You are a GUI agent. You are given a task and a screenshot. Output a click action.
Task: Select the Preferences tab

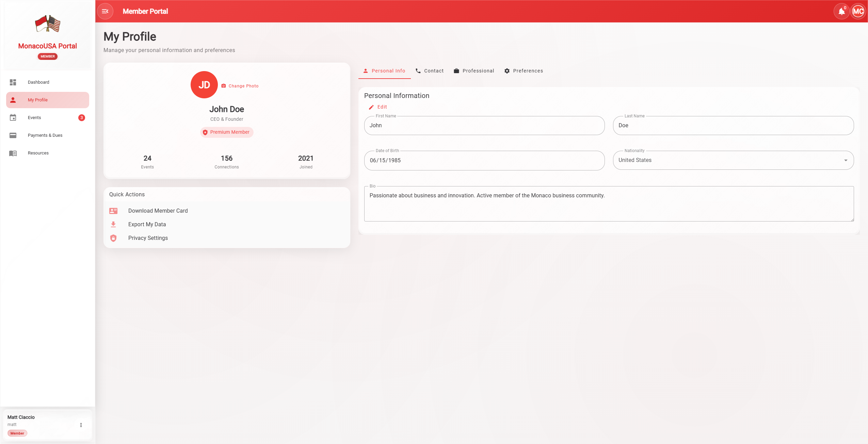click(524, 71)
